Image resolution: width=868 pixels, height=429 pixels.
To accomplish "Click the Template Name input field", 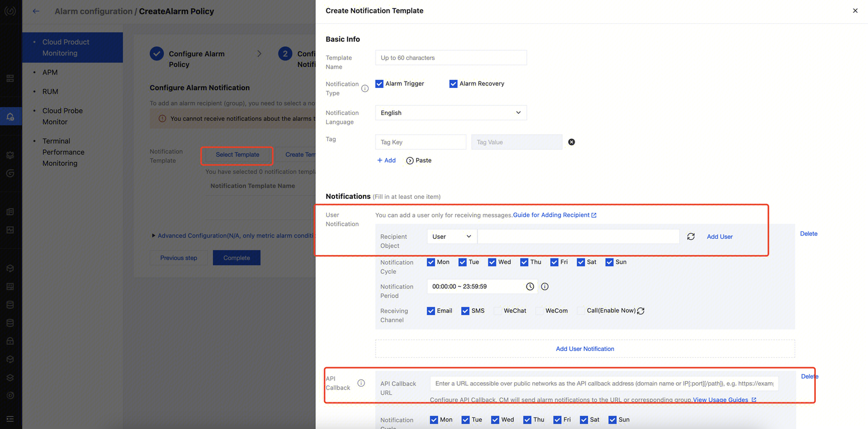I will [451, 58].
